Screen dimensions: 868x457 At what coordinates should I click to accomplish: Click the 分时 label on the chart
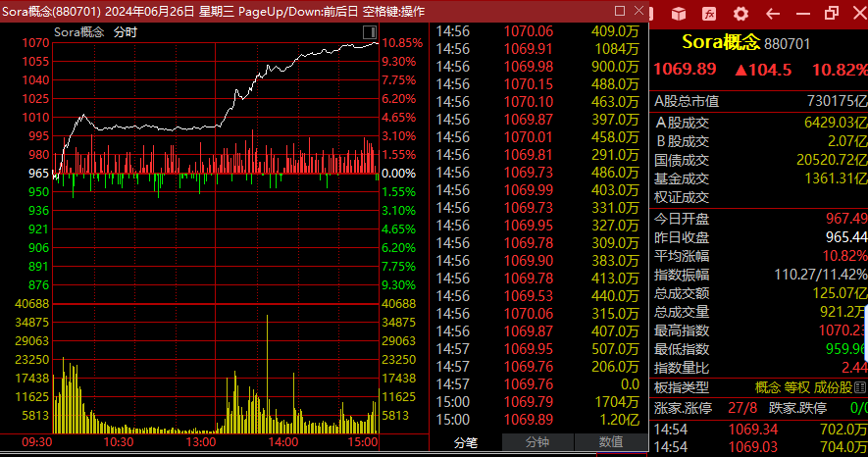pyautogui.click(x=126, y=31)
